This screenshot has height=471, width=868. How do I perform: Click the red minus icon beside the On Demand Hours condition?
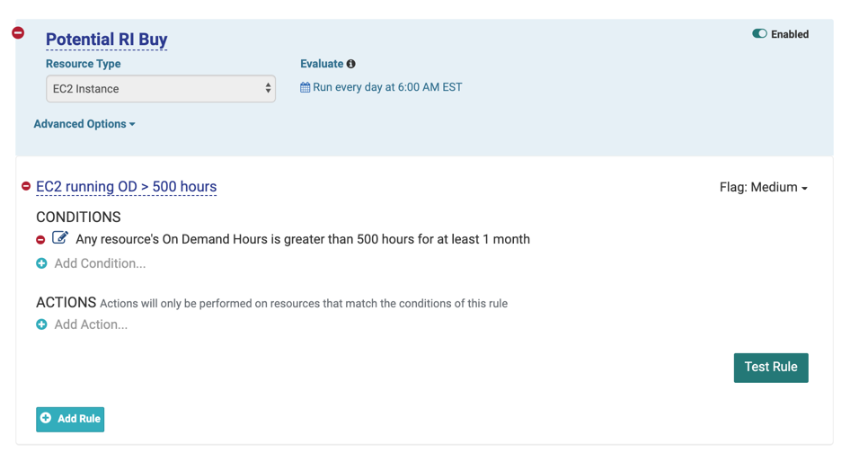[40, 240]
